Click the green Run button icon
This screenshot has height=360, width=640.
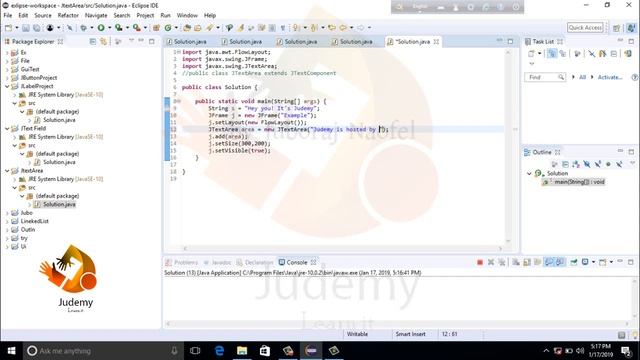coord(101,28)
